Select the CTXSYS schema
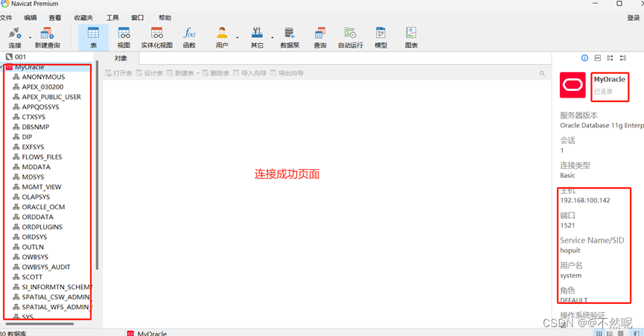Viewport: 644px width, 336px height. pyautogui.click(x=34, y=117)
